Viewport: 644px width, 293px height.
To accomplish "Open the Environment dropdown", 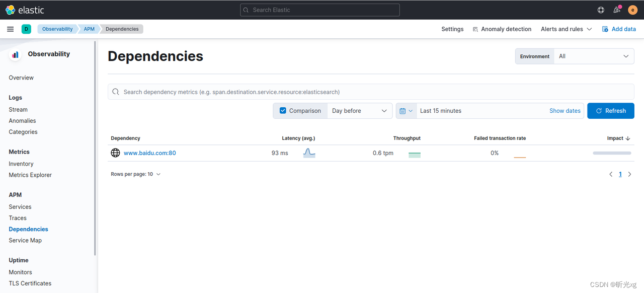I will pyautogui.click(x=594, y=56).
